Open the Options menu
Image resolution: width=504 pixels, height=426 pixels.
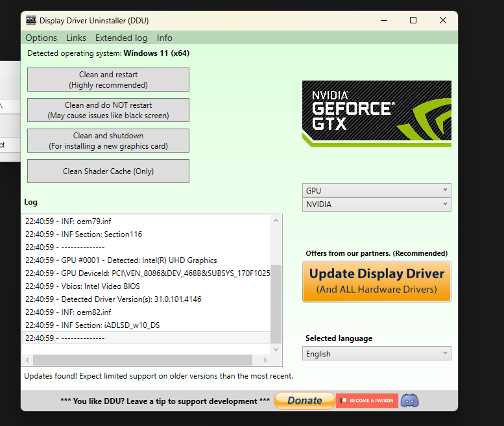pos(41,38)
